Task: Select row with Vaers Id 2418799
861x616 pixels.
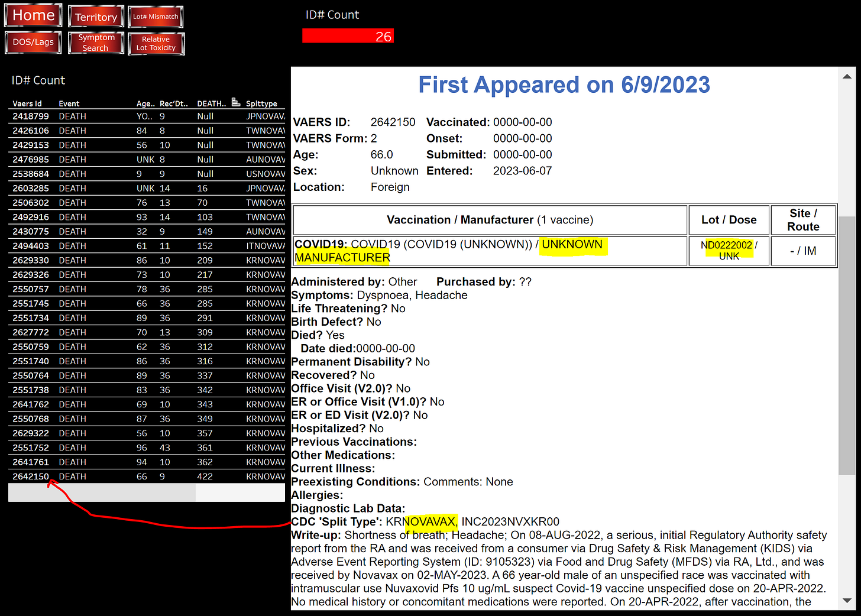Action: pyautogui.click(x=147, y=116)
